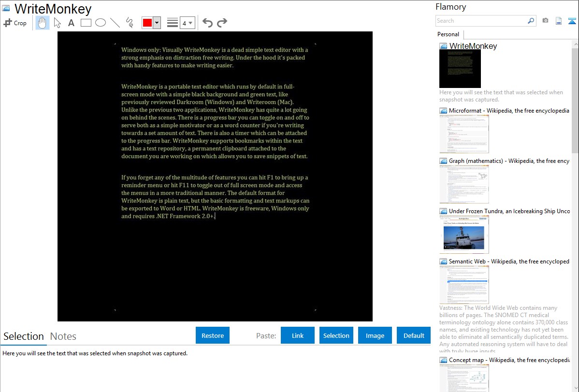
Task: Redo the last annotation
Action: point(222,23)
